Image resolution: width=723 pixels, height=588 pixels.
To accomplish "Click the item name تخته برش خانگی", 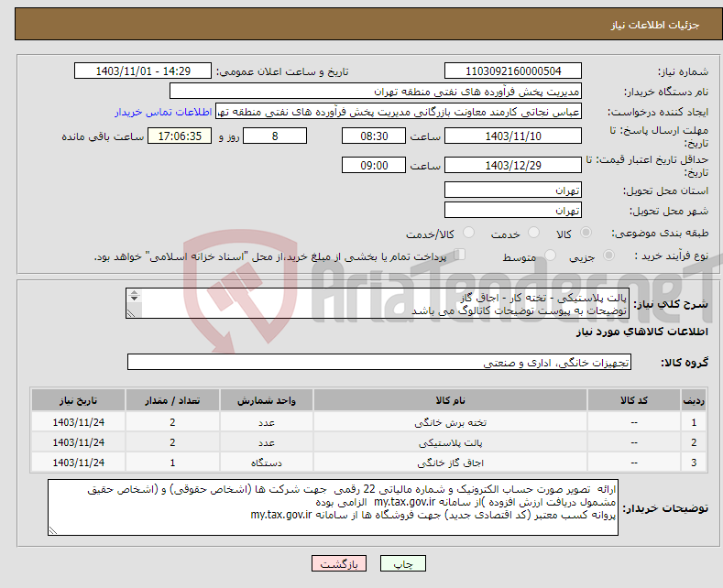I will (x=450, y=422).
